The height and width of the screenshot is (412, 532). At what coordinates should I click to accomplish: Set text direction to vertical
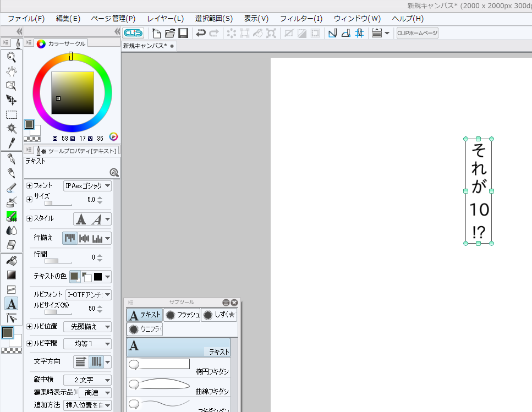click(x=95, y=362)
